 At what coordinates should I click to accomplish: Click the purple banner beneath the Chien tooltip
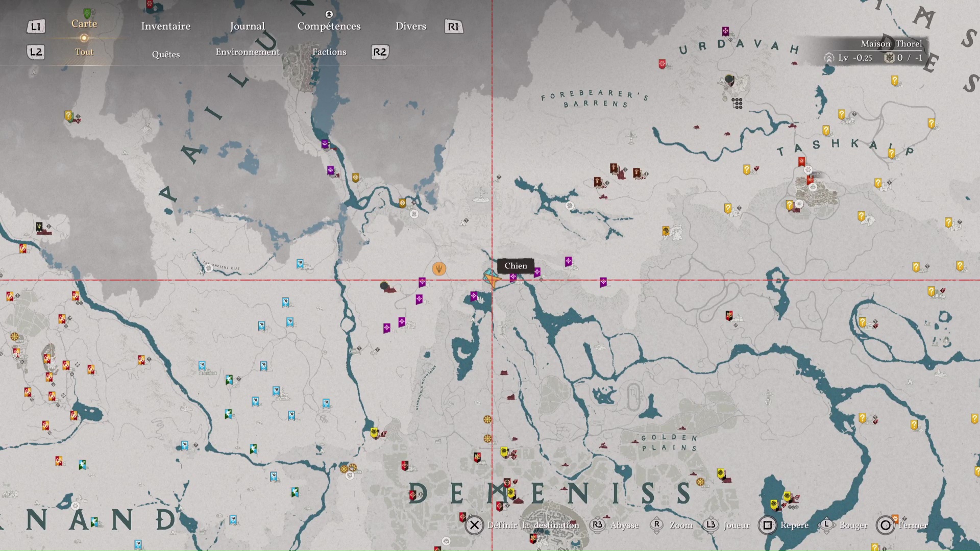(513, 277)
